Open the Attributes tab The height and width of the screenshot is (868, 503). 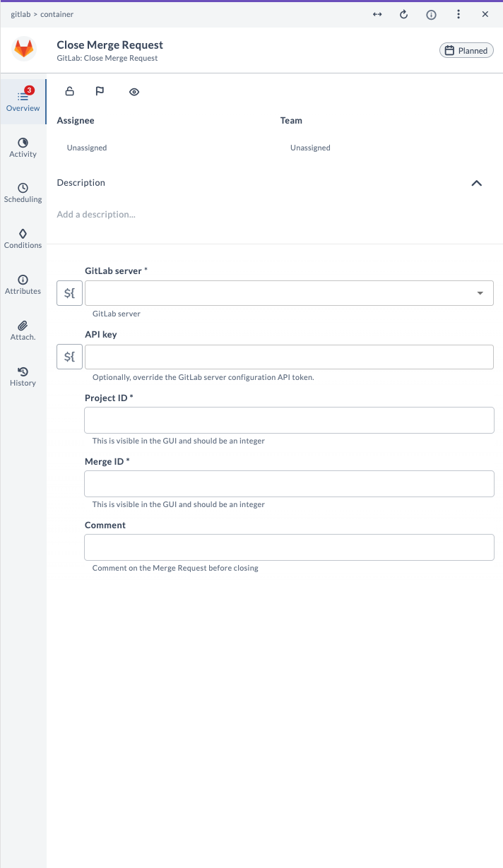pyautogui.click(x=23, y=285)
